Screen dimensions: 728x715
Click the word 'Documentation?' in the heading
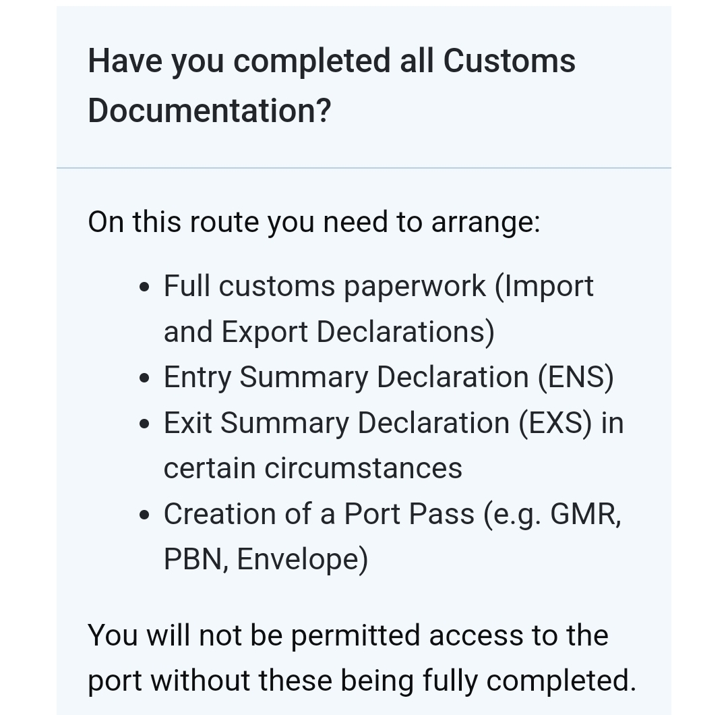[210, 110]
